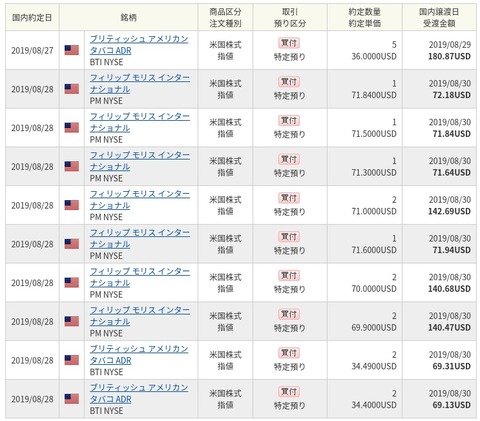Click BTI NYSE ticker text in the 2019/08/27 row
The width and height of the screenshot is (480, 421).
106,62
